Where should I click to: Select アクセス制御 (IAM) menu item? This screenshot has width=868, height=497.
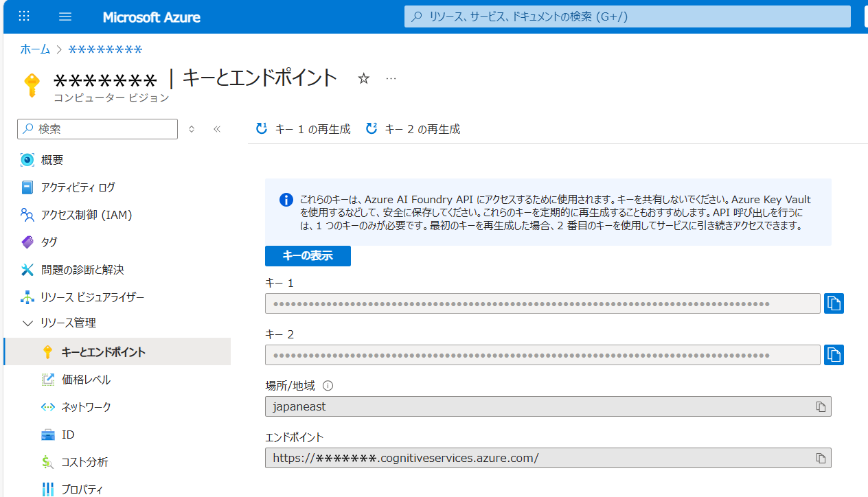coord(86,215)
